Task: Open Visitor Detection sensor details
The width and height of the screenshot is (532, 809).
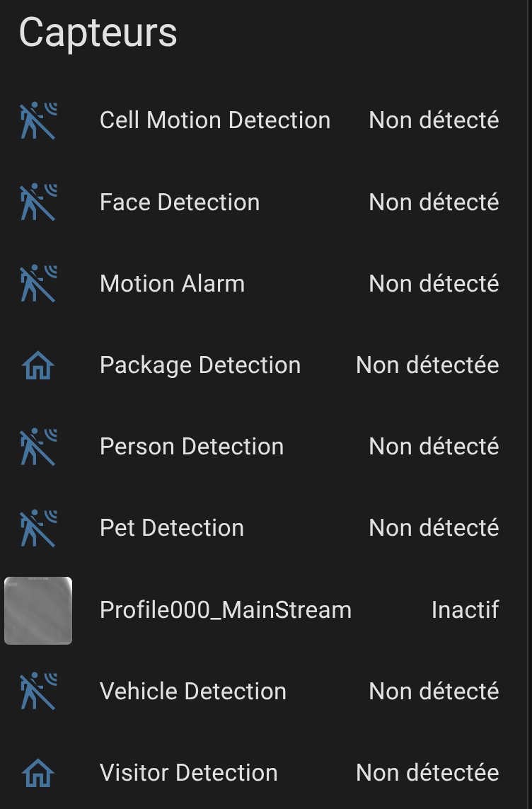Action: (189, 773)
